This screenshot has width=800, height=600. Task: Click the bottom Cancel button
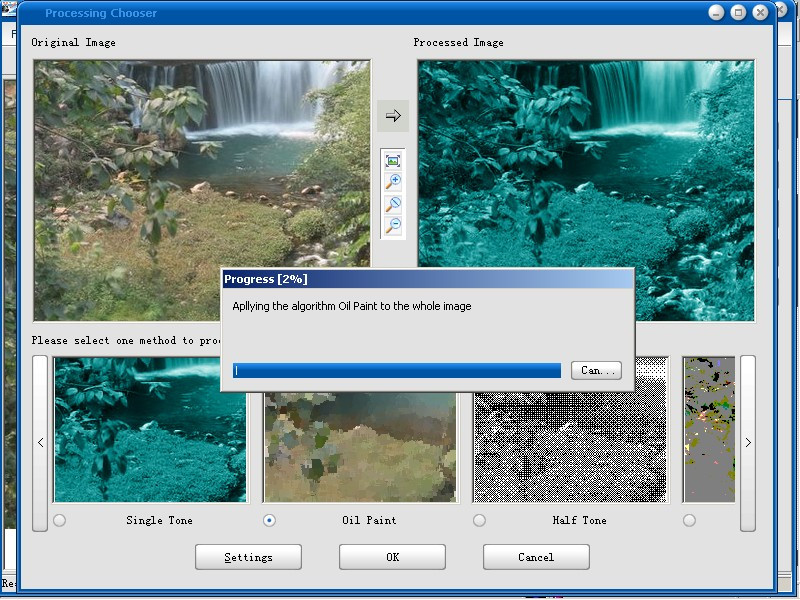pos(536,557)
